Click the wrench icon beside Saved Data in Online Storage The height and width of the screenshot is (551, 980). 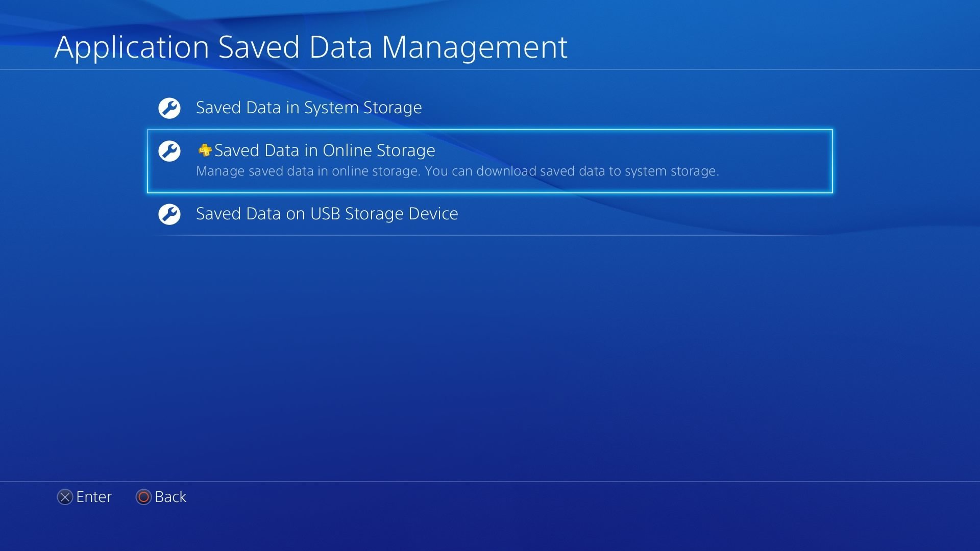click(x=169, y=151)
